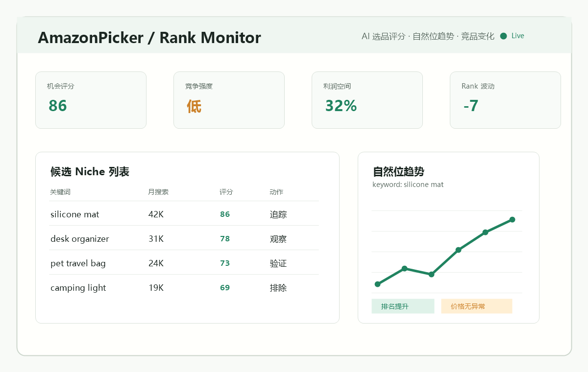
Task: Click the 自然位趋势 chart heading
Action: (x=398, y=172)
